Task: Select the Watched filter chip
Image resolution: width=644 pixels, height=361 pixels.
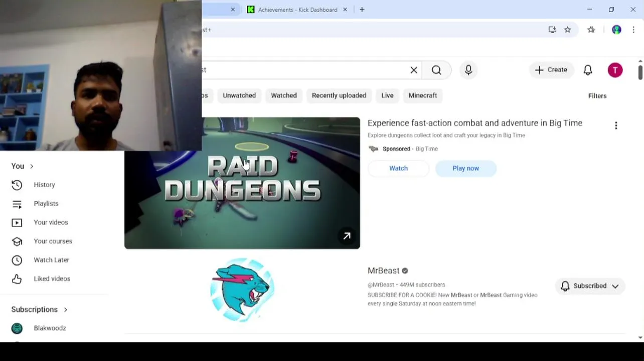Action: tap(284, 95)
